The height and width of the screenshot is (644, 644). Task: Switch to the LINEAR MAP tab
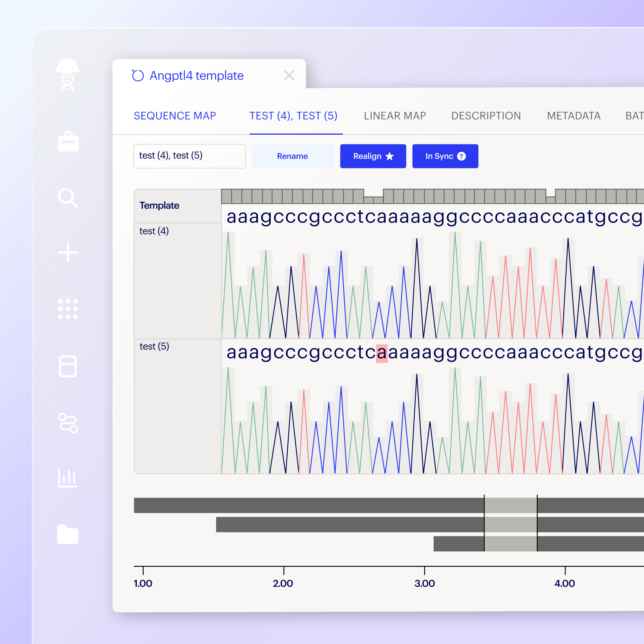395,116
